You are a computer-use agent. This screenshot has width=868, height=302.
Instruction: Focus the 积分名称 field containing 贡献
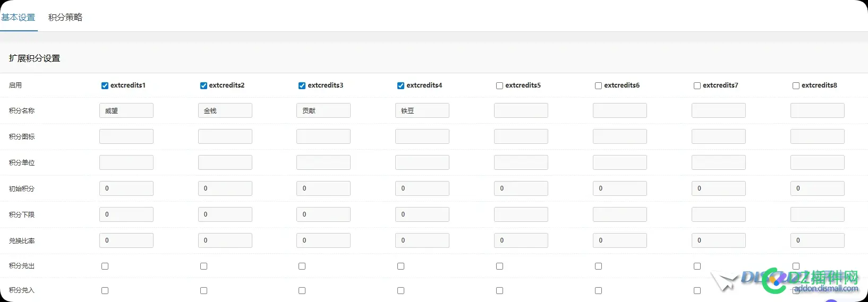coord(324,110)
